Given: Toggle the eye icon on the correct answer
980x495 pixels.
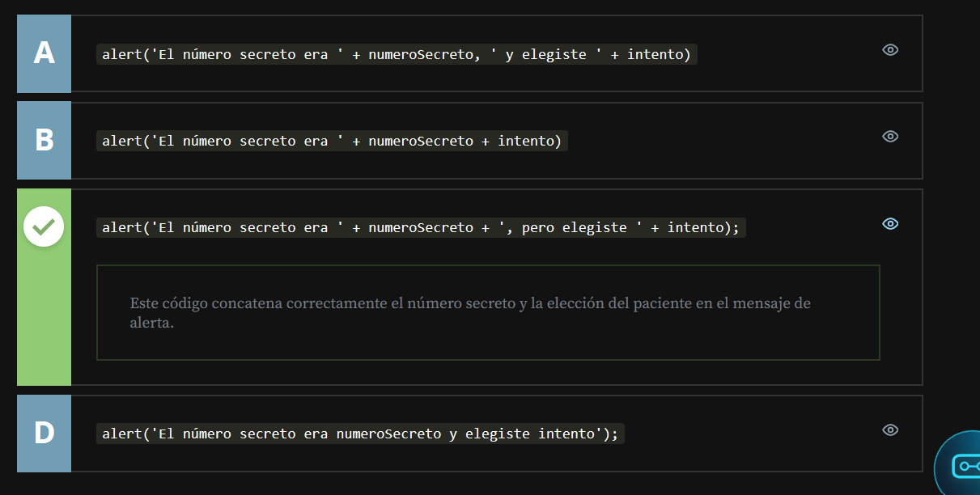Looking at the screenshot, I should 890,223.
